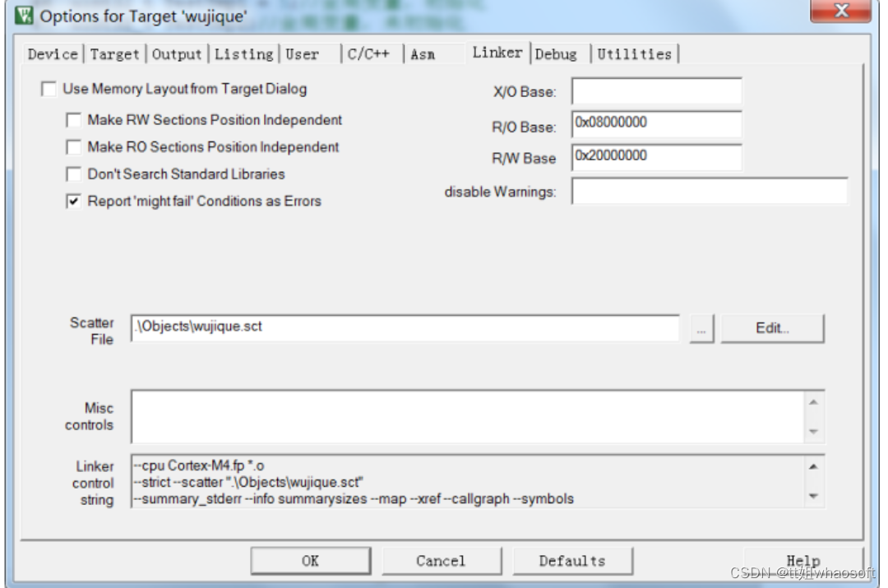Click the R/W Base field showing 0x20000000

point(656,157)
